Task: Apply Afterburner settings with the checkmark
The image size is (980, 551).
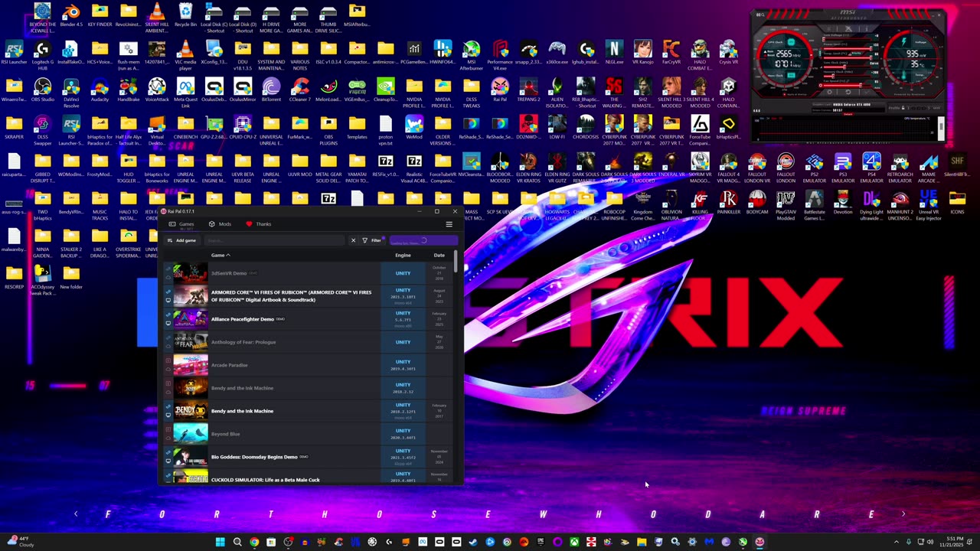Action: (866, 92)
